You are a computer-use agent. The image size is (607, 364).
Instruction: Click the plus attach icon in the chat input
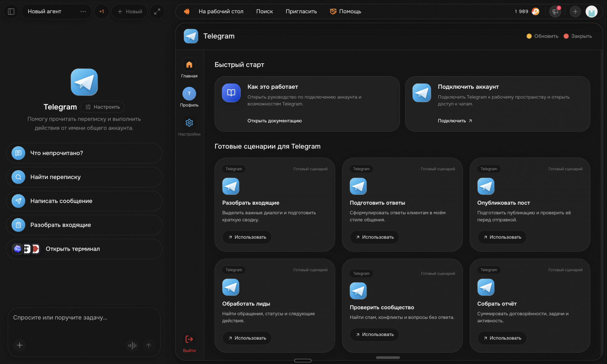[x=20, y=345]
